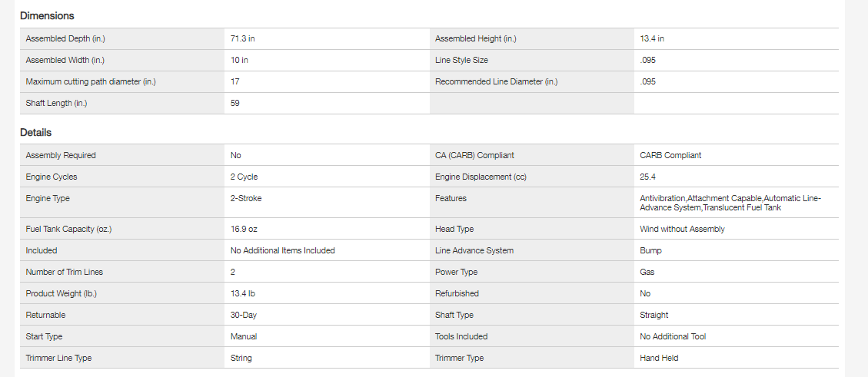Click the CARB Compliant value
The height and width of the screenshot is (377, 868).
[670, 156]
